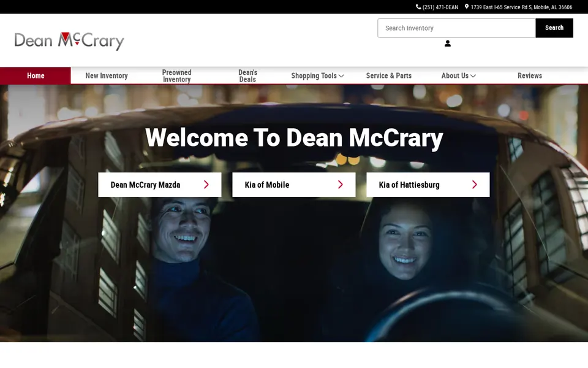Click the black Search button

pyautogui.click(x=554, y=28)
